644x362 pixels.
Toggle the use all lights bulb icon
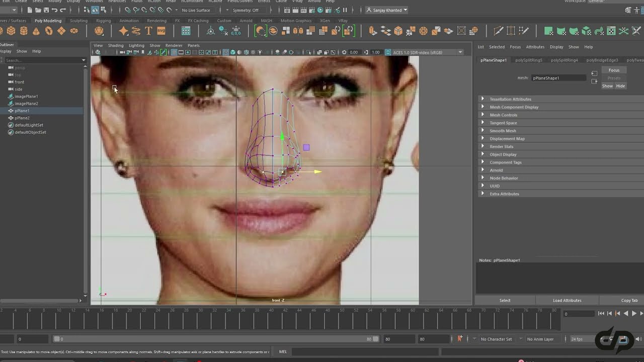(260, 52)
